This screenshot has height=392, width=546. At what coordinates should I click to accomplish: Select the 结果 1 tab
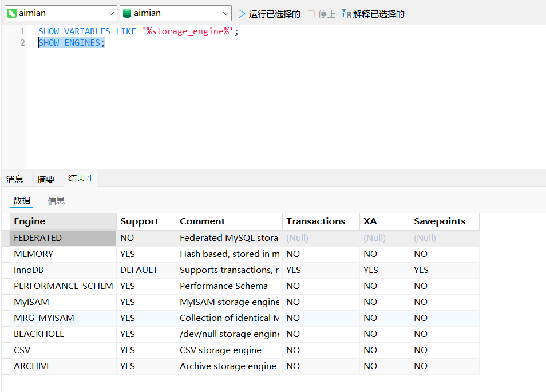80,179
